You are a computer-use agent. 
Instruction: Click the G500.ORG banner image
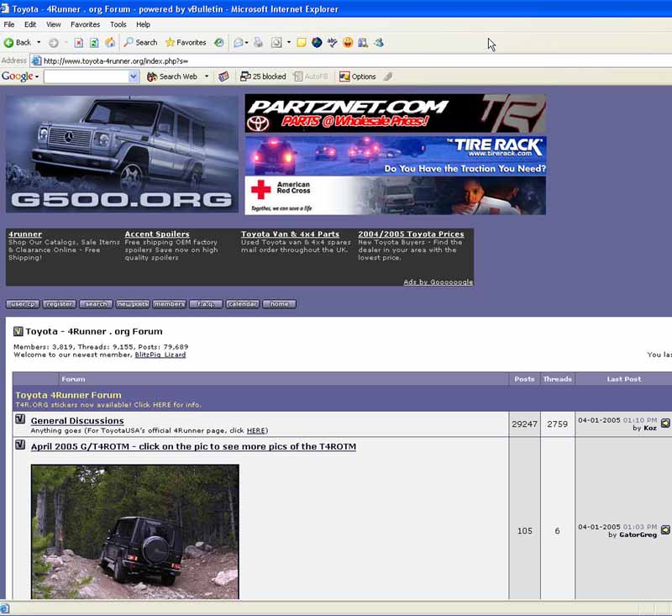tap(122, 154)
